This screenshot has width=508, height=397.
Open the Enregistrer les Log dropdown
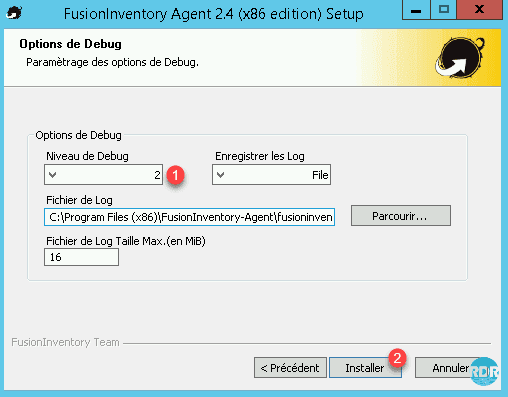(x=271, y=174)
